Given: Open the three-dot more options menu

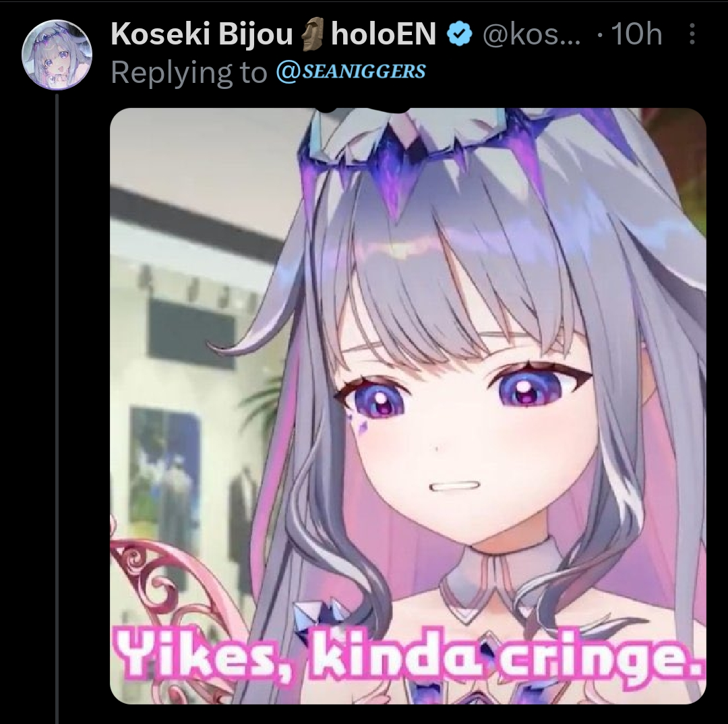Looking at the screenshot, I should tap(692, 34).
